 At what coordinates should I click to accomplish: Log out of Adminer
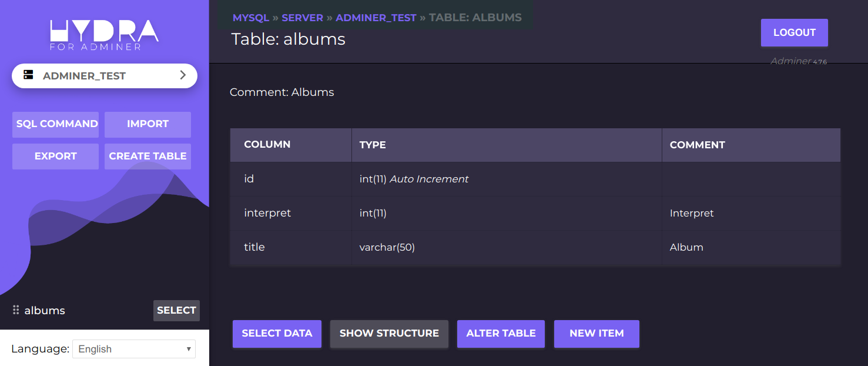tap(794, 32)
